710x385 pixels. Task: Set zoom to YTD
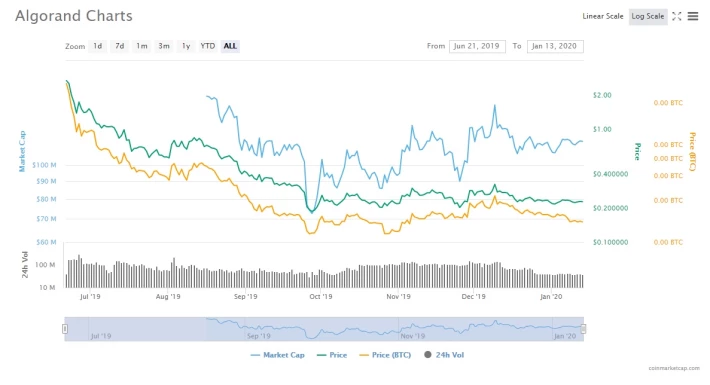pyautogui.click(x=208, y=46)
